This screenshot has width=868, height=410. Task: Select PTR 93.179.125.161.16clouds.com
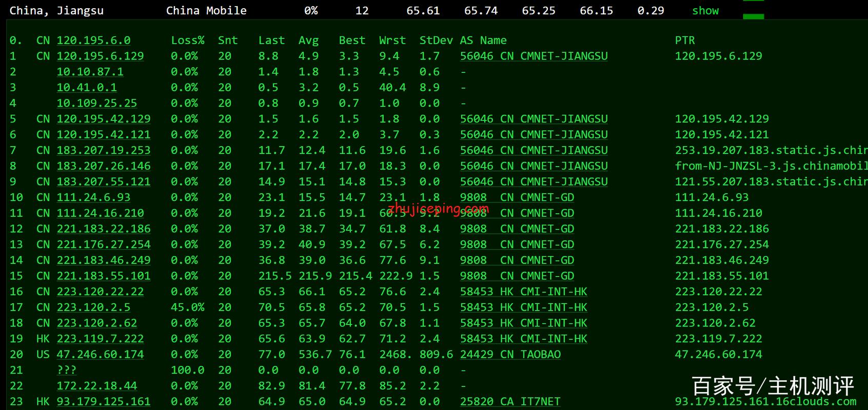pos(765,402)
